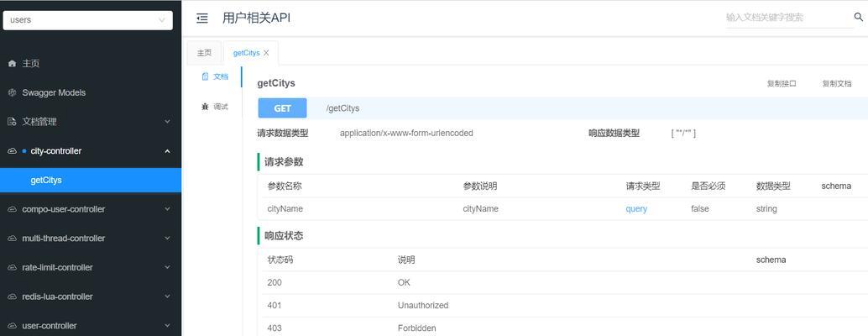
Task: Expand the 文档管理 menu chevron
Action: tap(167, 122)
